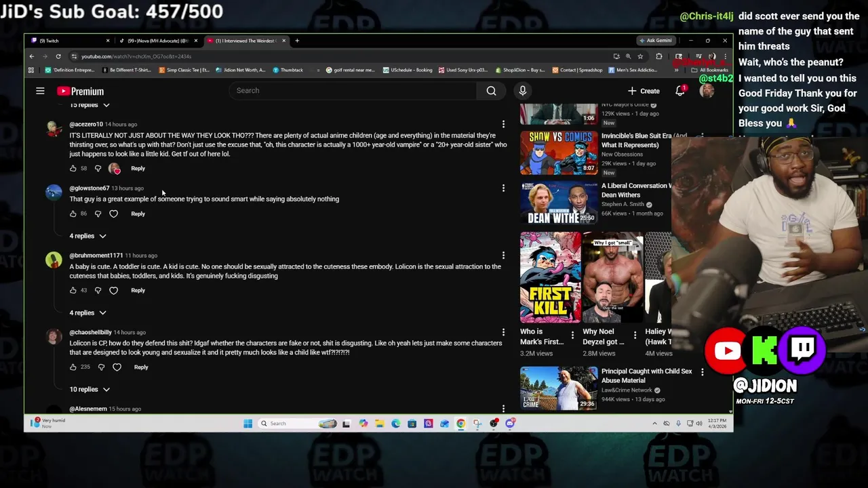Reply to the @glowstone67 comment
Image resolution: width=868 pixels, height=488 pixels.
(138, 213)
